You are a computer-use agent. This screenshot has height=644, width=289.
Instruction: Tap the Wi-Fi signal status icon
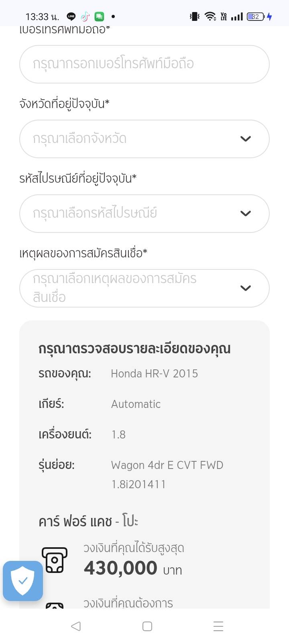[210, 16]
